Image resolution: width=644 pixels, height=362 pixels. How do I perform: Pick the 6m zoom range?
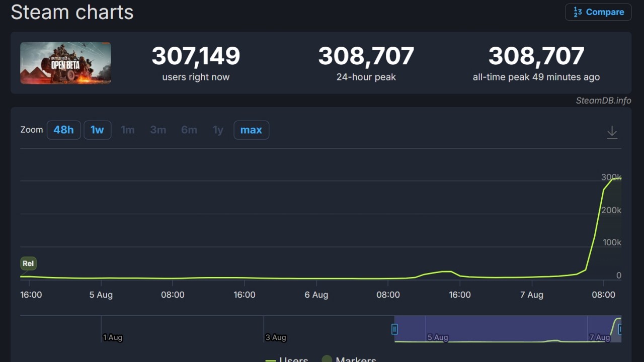coord(189,130)
